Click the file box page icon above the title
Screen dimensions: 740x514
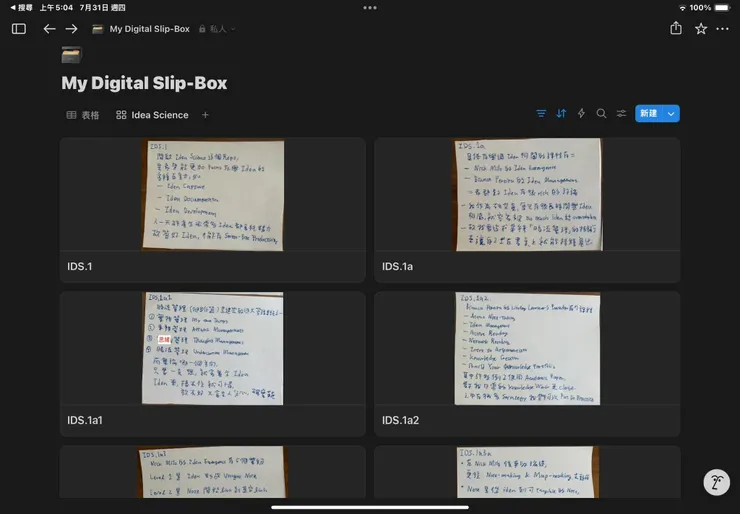pyautogui.click(x=72, y=55)
